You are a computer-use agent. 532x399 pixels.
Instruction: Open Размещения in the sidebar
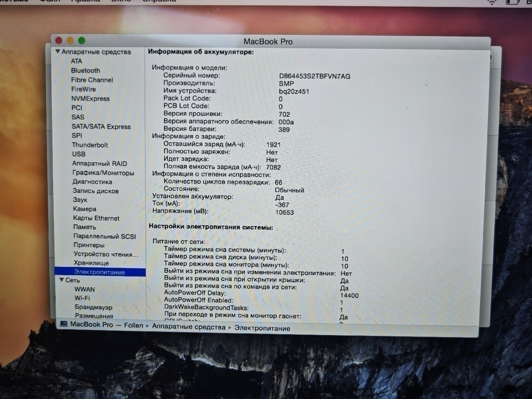point(94,316)
